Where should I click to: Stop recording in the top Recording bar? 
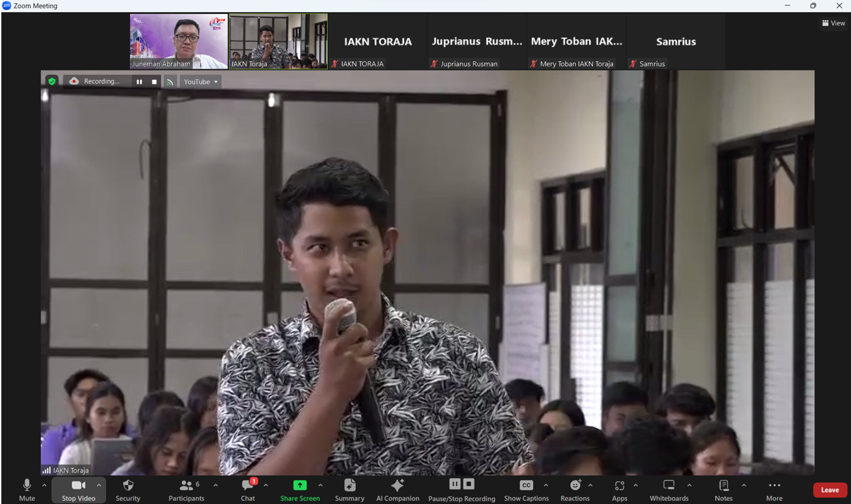[x=154, y=82]
